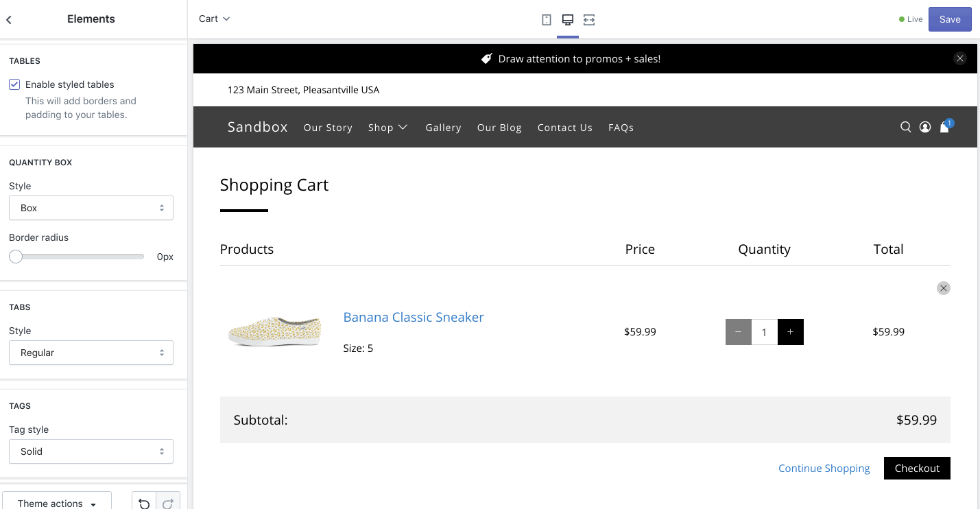Image resolution: width=980 pixels, height=509 pixels.
Task: Adjust the Border radius slider handle
Action: [16, 257]
